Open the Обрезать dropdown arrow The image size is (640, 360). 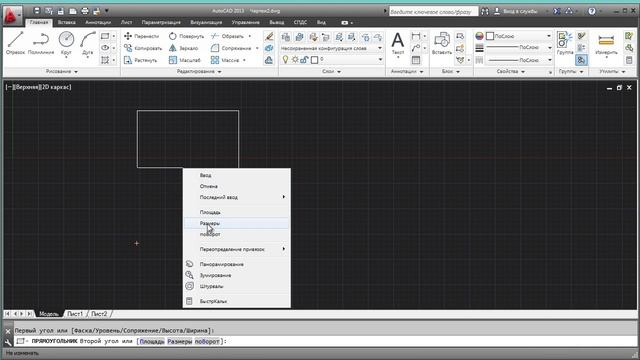click(250, 36)
